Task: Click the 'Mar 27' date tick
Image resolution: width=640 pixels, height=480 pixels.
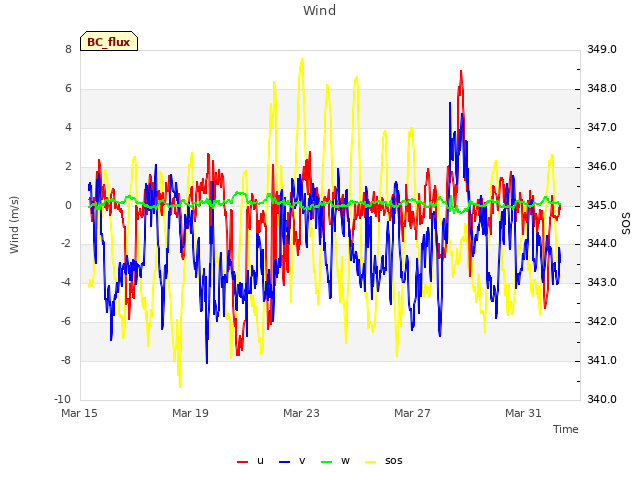Action: tap(412, 413)
